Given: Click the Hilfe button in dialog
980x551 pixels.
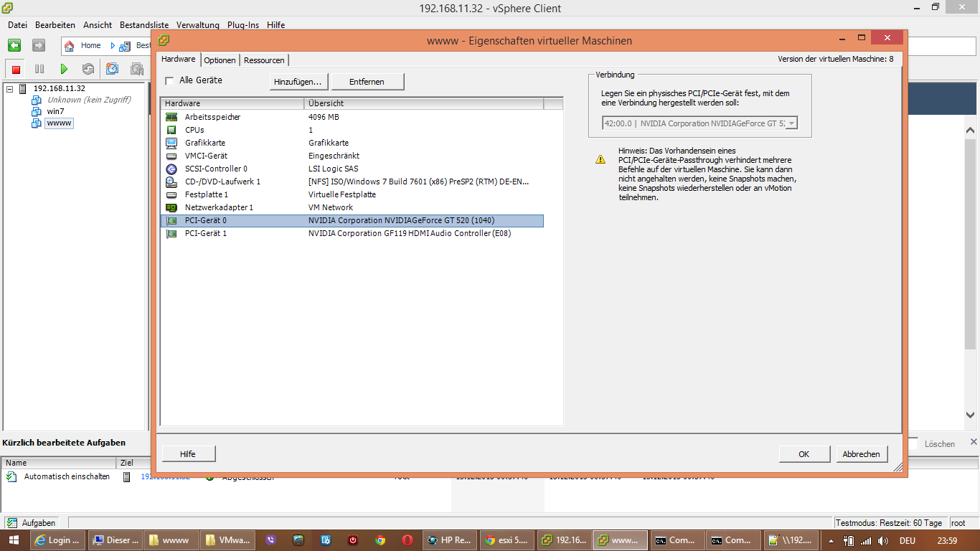Looking at the screenshot, I should [188, 453].
